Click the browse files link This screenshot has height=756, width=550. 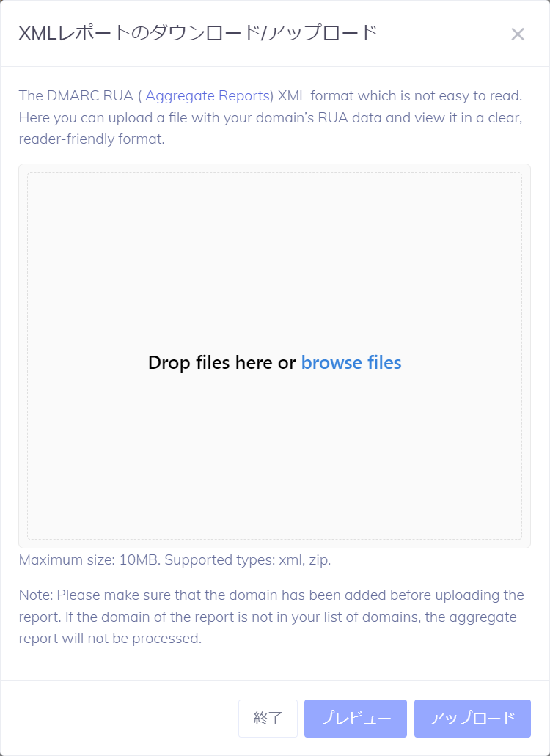pyautogui.click(x=351, y=362)
